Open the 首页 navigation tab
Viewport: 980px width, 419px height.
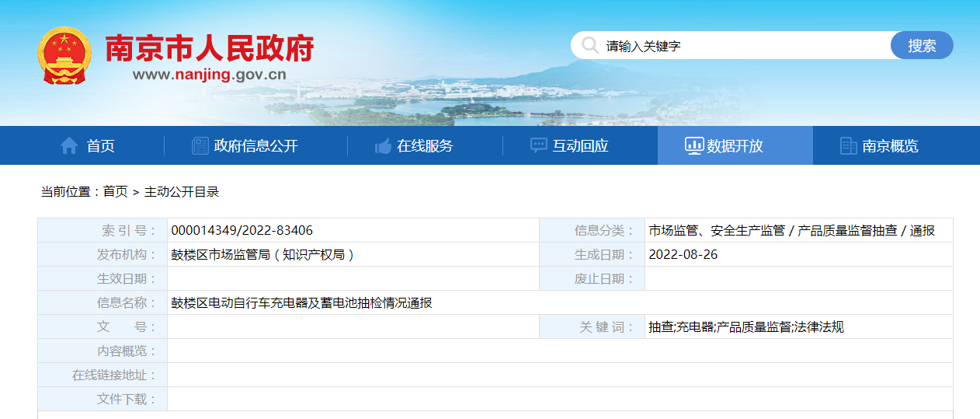(100, 146)
